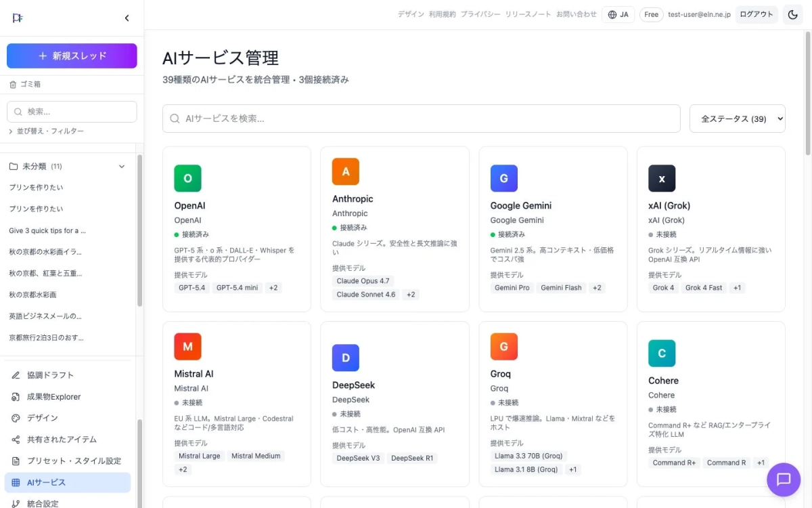812x508 pixels.
Task: Open プリセット・スタイル設定
Action: pos(68,461)
